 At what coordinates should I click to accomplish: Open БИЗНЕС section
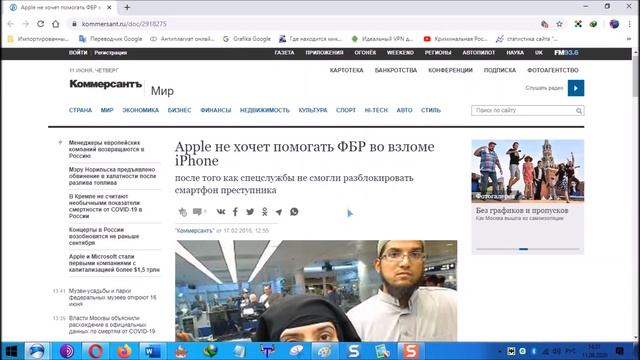tap(179, 110)
